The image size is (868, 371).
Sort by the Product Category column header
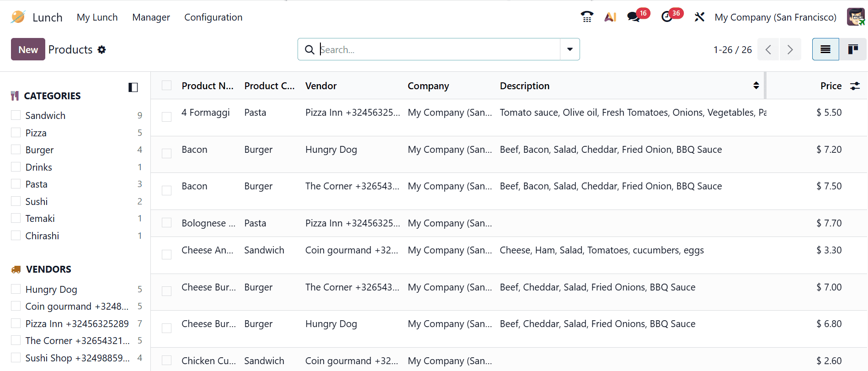(x=269, y=86)
